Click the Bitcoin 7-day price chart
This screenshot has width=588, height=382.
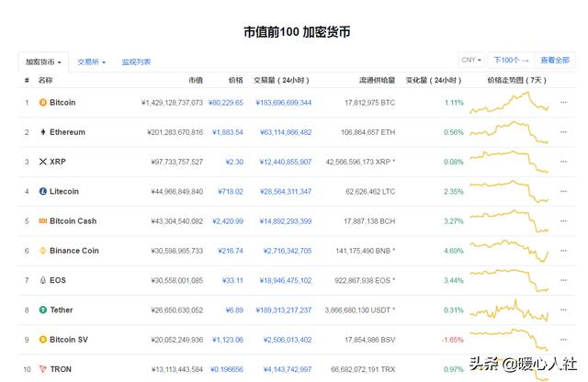(509, 102)
